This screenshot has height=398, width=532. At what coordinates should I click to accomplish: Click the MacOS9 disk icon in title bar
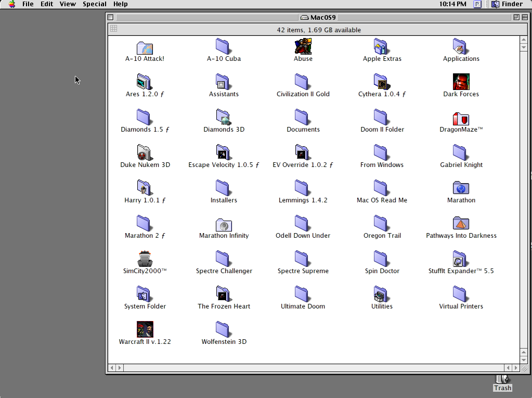coord(304,17)
